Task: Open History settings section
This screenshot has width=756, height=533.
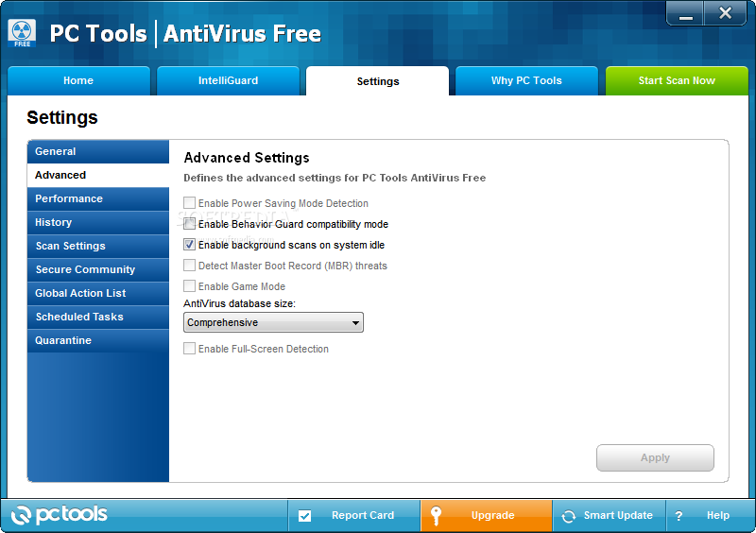Action: (x=98, y=222)
